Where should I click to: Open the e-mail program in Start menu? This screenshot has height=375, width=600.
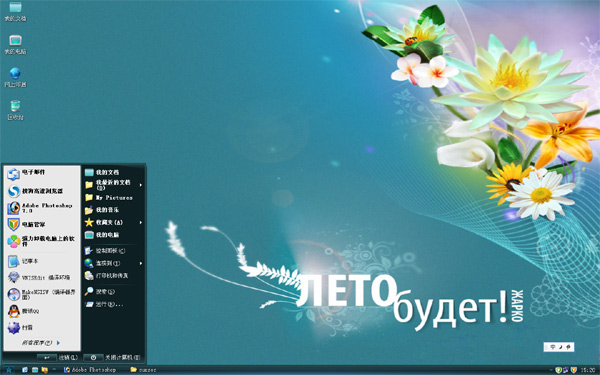pos(41,174)
